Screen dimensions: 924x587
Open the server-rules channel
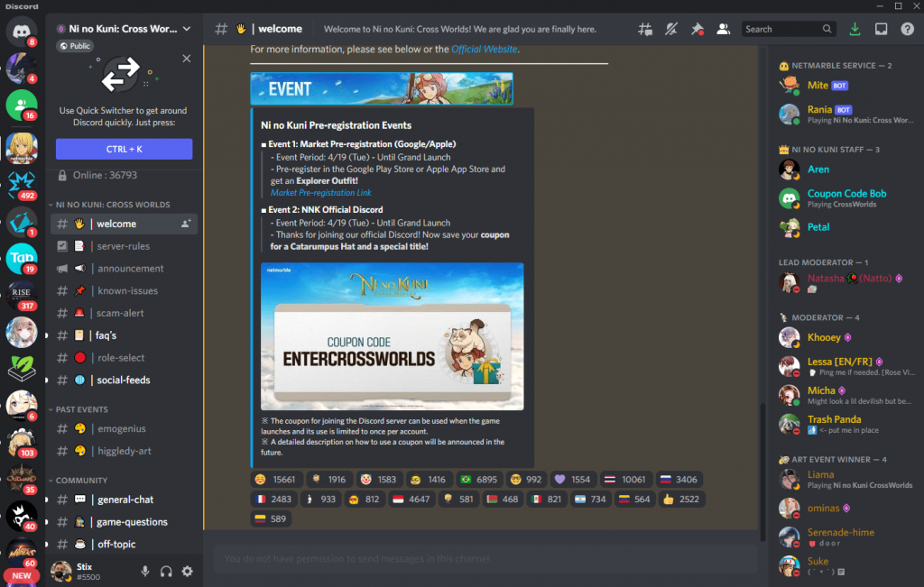[124, 246]
